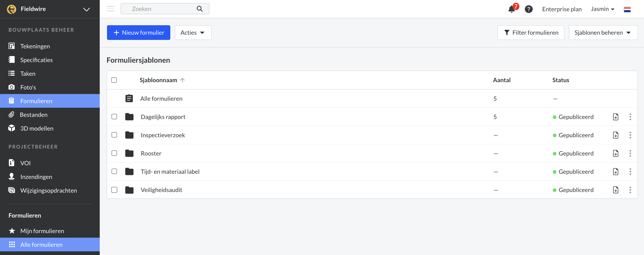Click the Nieuw formulier button
This screenshot has height=255, width=644.
139,33
